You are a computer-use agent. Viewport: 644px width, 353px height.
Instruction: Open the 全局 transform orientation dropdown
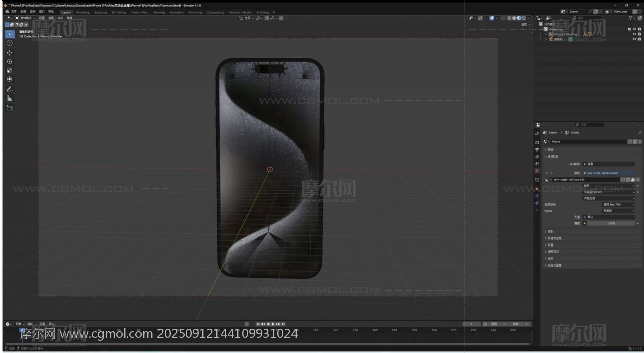[x=246, y=18]
